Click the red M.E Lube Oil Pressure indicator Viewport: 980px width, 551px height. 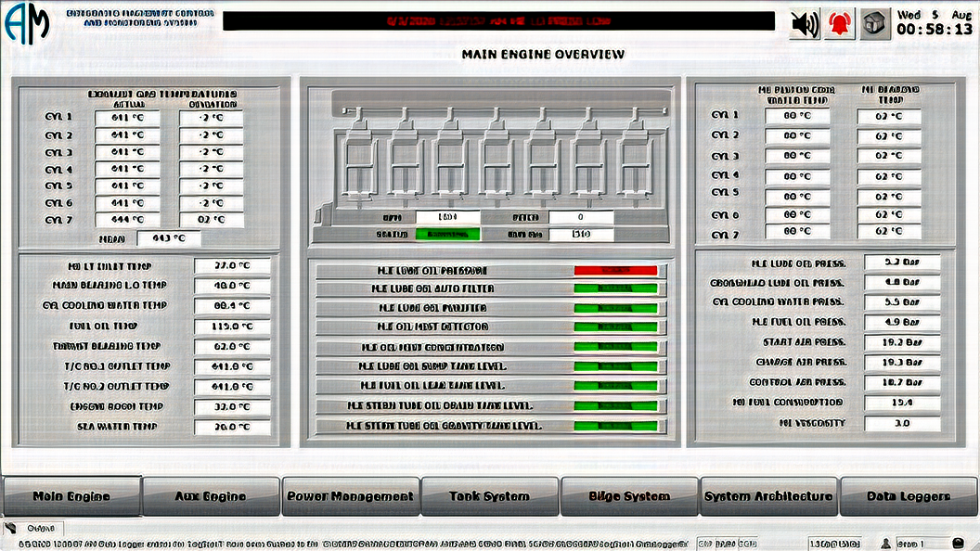[x=615, y=271]
